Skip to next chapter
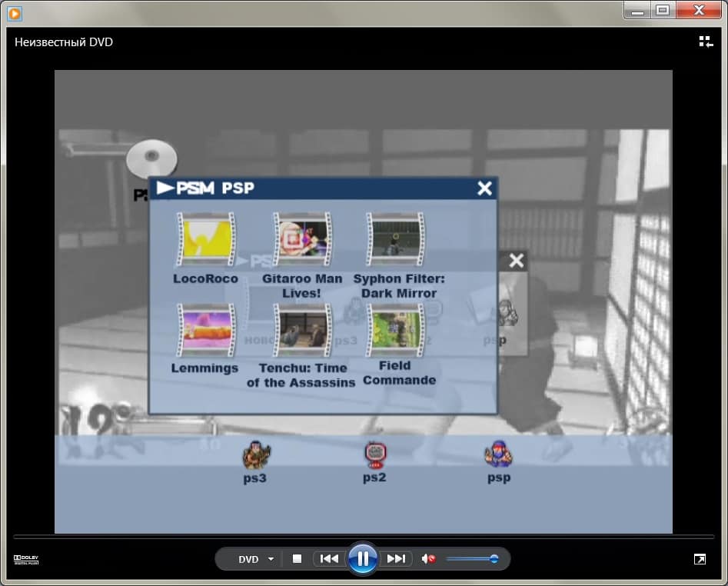Viewport: 728px width, 586px height. (x=396, y=558)
